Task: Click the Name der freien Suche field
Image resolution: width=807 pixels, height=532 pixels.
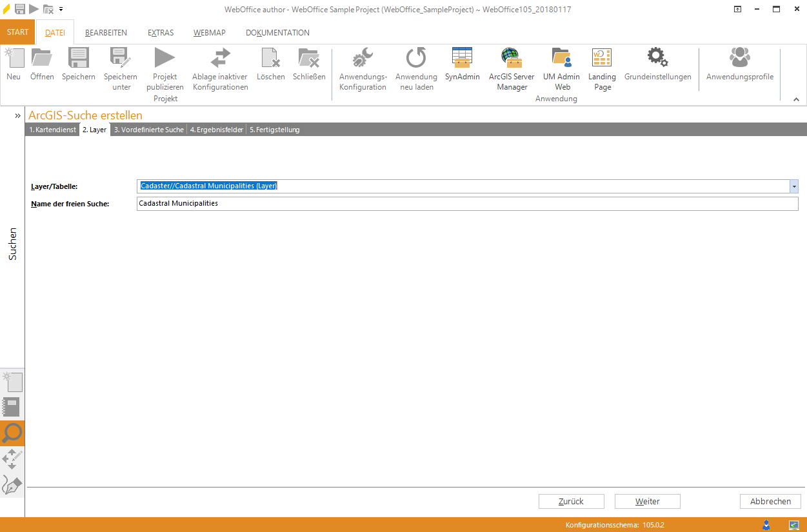Action: [x=467, y=204]
